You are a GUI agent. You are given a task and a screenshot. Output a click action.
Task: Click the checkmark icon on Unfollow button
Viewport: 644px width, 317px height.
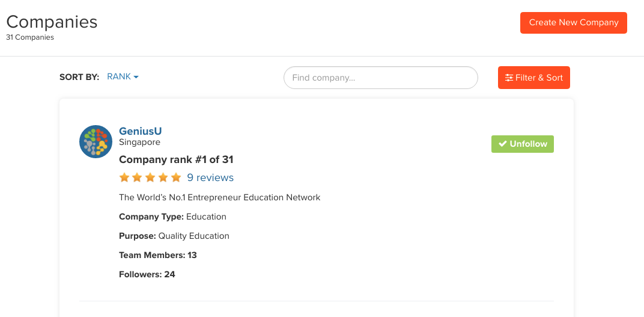(x=503, y=144)
